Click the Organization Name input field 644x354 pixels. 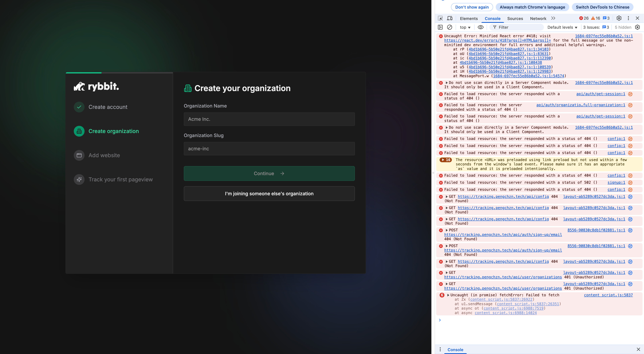(269, 119)
